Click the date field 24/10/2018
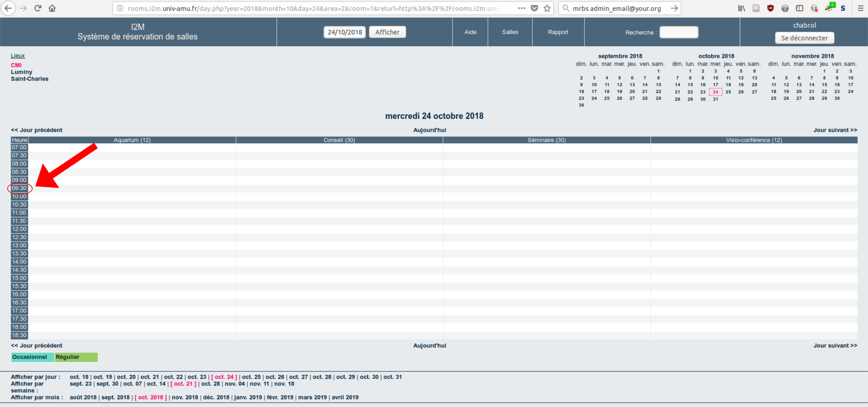Screen dimensions: 868x407 click(344, 32)
